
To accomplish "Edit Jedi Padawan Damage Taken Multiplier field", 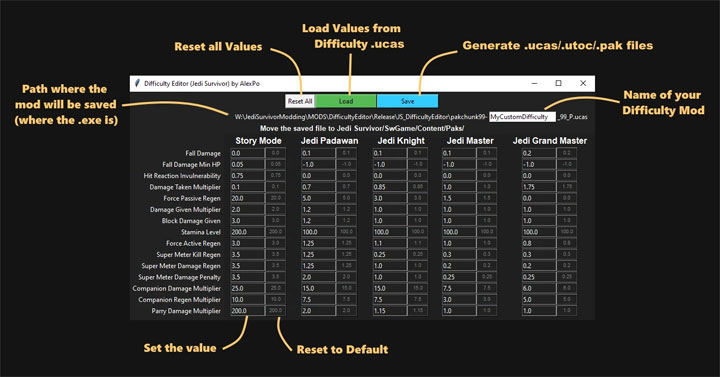I will pyautogui.click(x=318, y=187).
